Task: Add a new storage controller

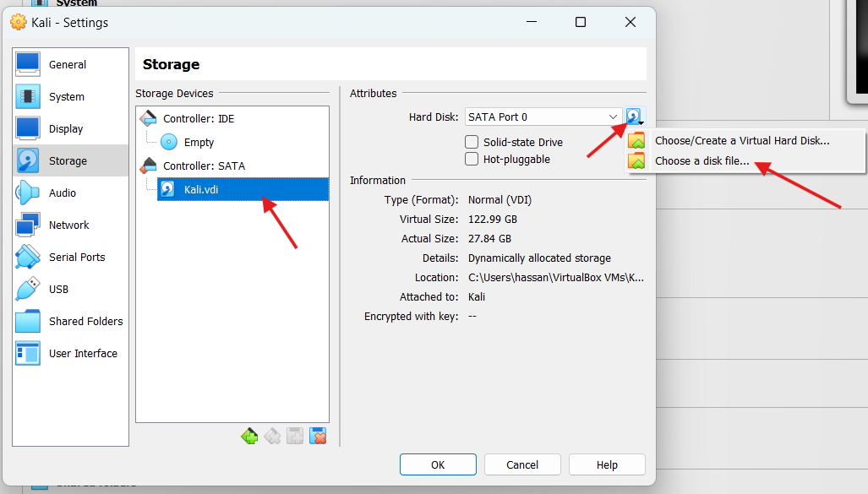Action: (x=249, y=436)
